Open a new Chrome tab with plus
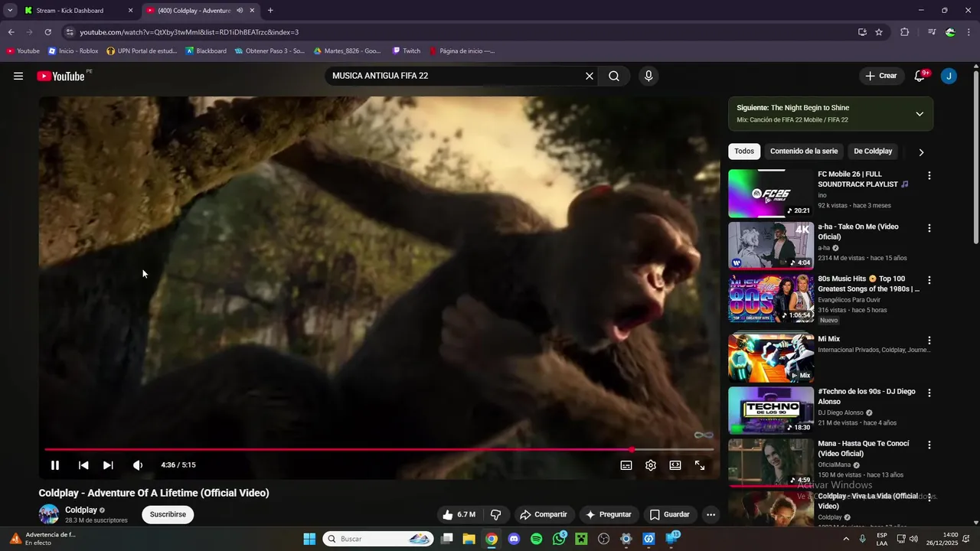The width and height of the screenshot is (980, 551). pyautogui.click(x=270, y=11)
